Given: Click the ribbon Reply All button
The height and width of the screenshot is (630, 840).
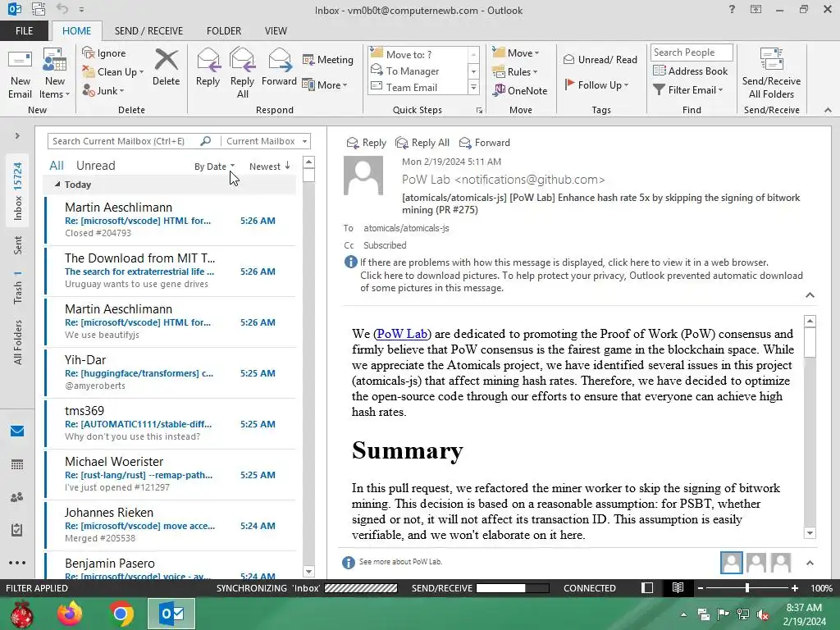Looking at the screenshot, I should [x=242, y=74].
